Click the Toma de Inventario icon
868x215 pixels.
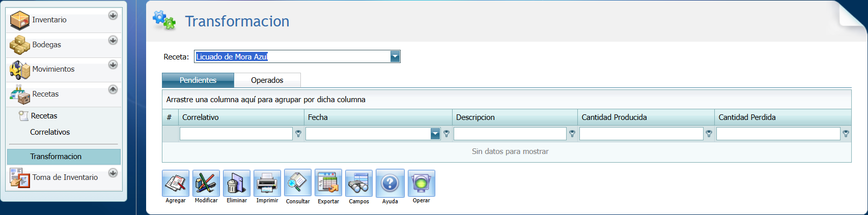pos(20,178)
